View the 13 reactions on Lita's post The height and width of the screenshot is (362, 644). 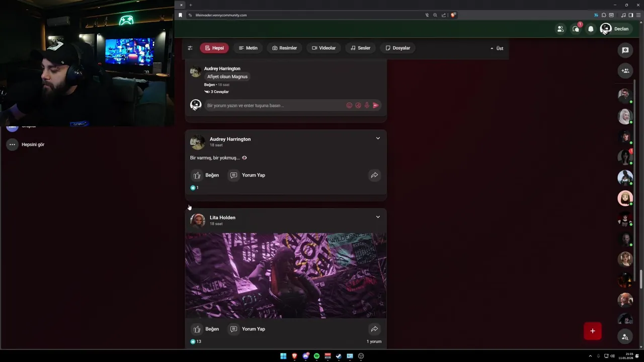click(196, 341)
